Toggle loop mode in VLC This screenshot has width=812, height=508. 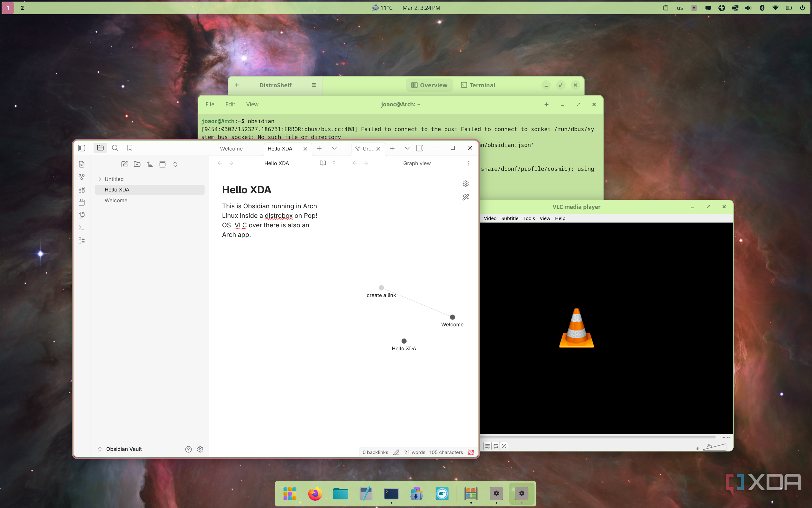point(496,446)
